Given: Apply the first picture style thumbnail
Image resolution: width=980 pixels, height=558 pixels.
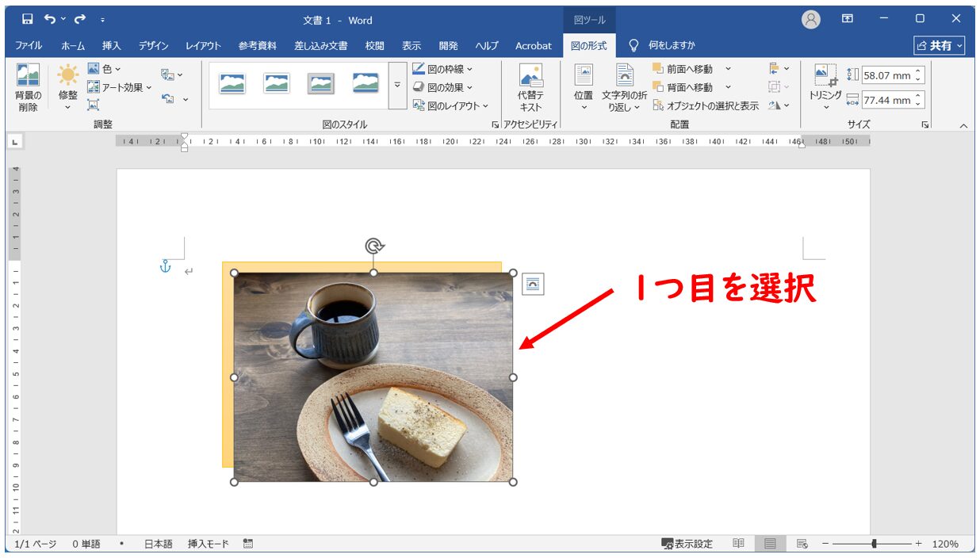Looking at the screenshot, I should point(232,84).
